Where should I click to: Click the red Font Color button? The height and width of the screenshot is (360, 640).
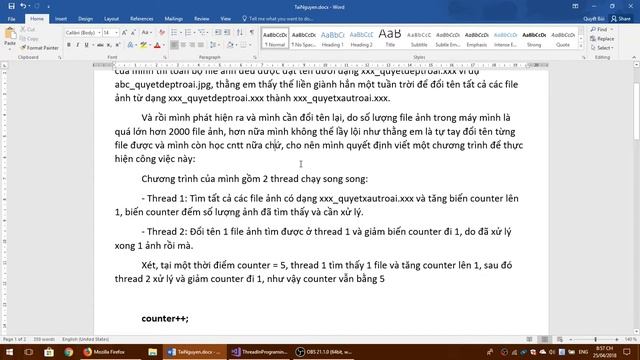[x=157, y=45]
